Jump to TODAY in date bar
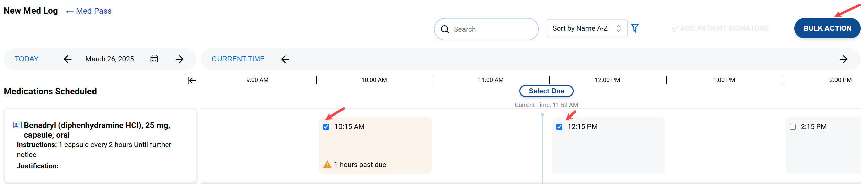The image size is (868, 184). pyautogui.click(x=26, y=59)
